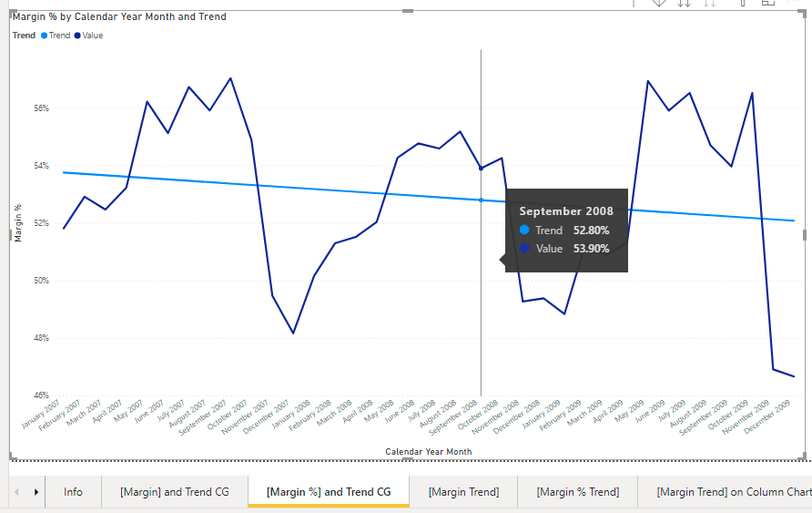Switch to the [Margin] and Trend CG tab
812x513 pixels.
click(x=174, y=492)
